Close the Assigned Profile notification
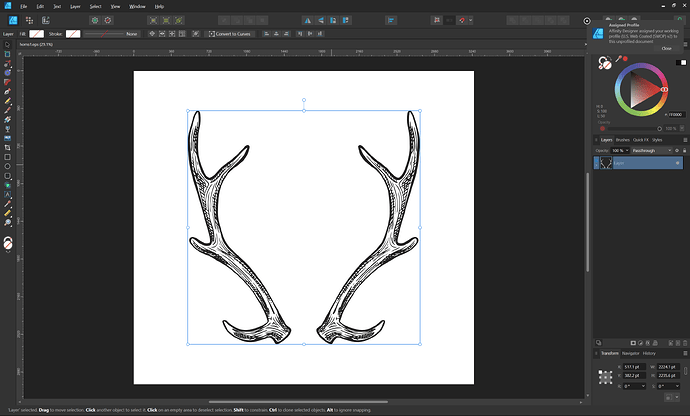This screenshot has height=416, width=690. pyautogui.click(x=666, y=48)
